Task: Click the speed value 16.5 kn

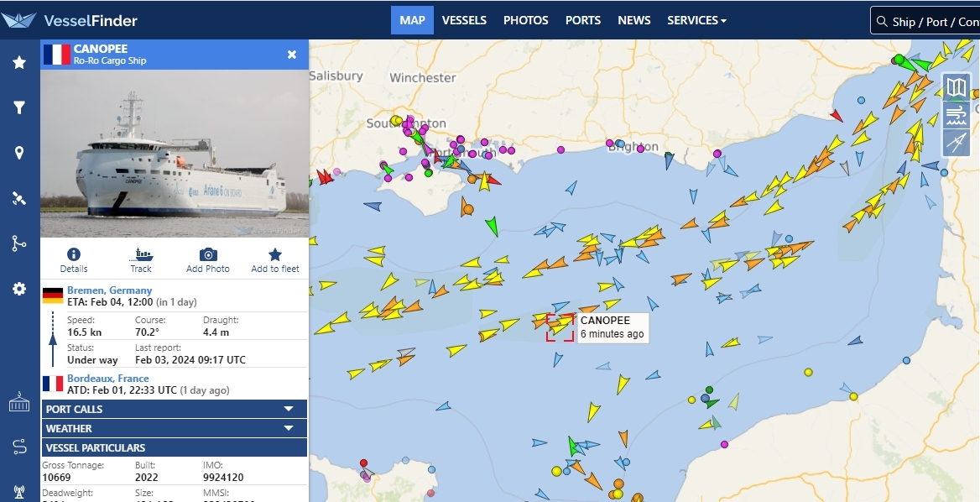Action: pyautogui.click(x=86, y=332)
